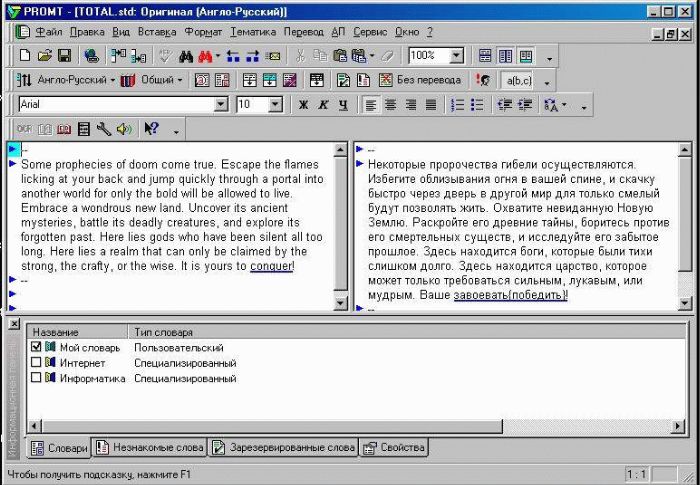
Task: Select the side-by-side vertical window layout icon
Action: click(x=505, y=56)
